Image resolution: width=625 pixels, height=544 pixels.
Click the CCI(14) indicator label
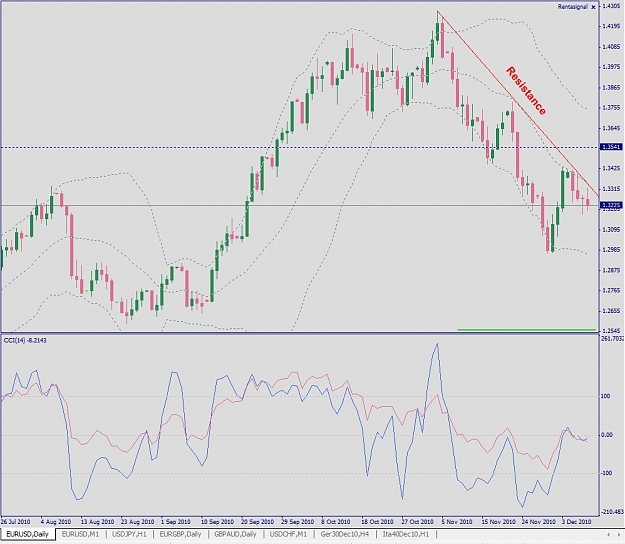(25, 340)
